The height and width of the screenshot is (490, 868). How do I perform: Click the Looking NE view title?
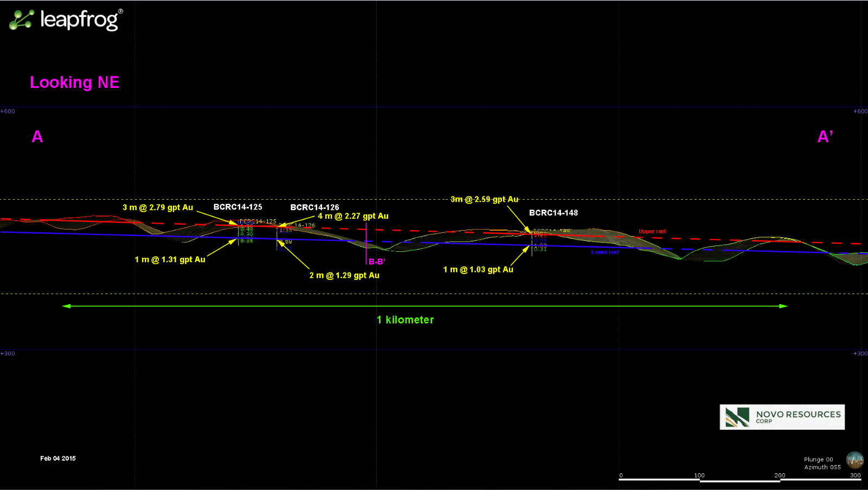click(74, 82)
